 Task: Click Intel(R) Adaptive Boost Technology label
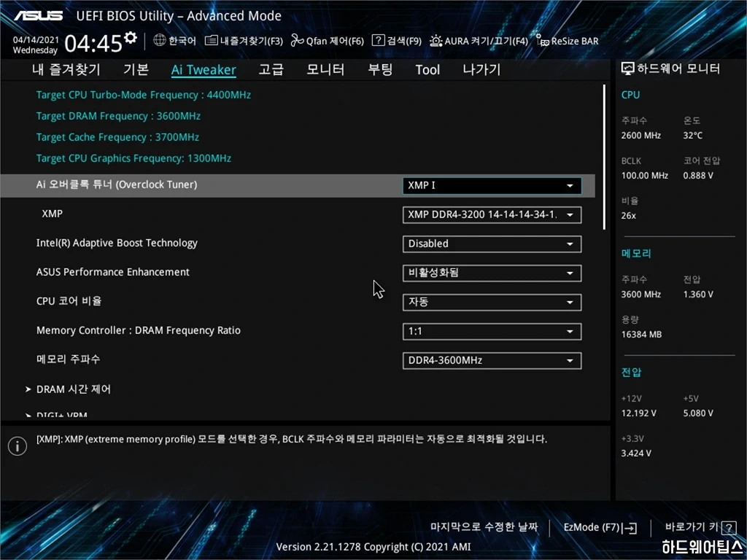(117, 243)
